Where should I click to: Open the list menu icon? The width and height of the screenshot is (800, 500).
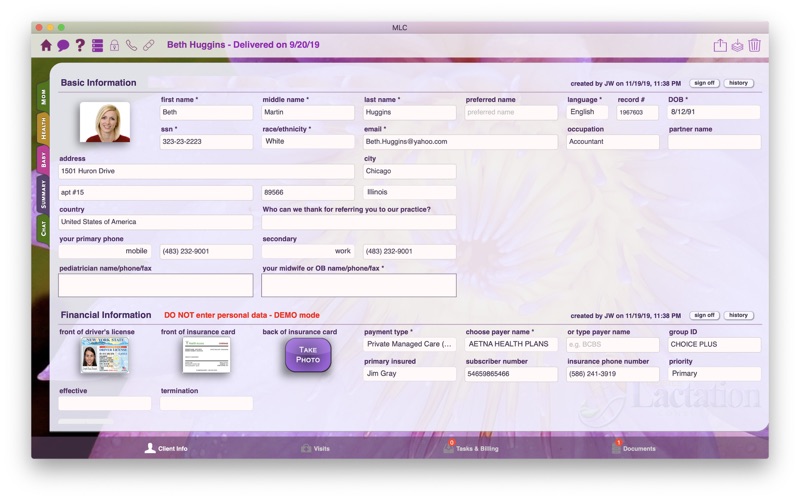[97, 45]
